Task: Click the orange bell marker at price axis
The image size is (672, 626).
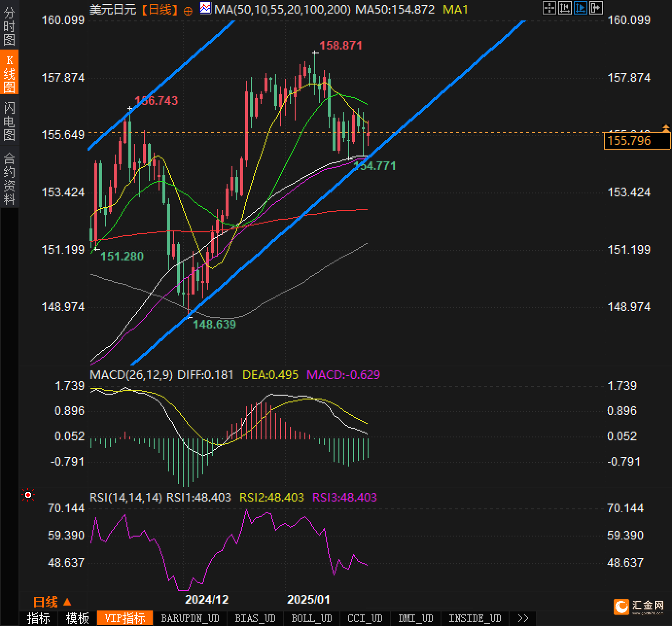Action: coord(666,128)
